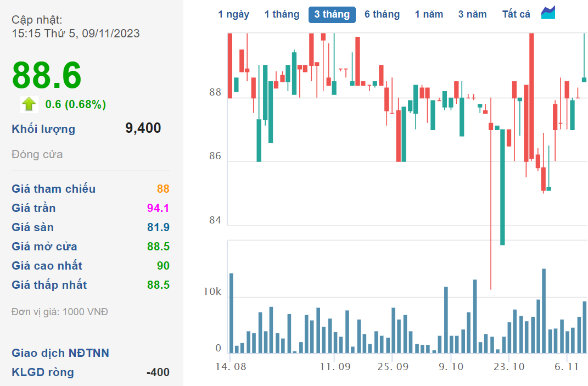Choose the 1 năm range tab
Image resolution: width=588 pixels, height=386 pixels.
coord(429,14)
